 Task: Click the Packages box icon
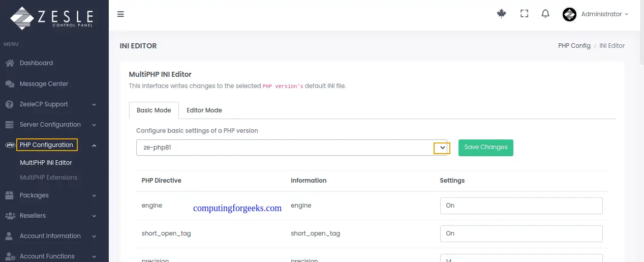(10, 195)
